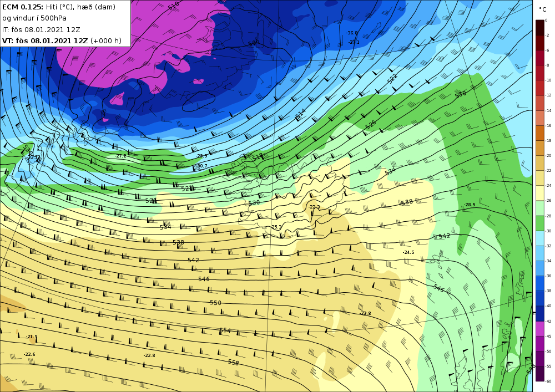Click the 514 contour label
This screenshot has width=555, height=392.
pyautogui.click(x=300, y=114)
